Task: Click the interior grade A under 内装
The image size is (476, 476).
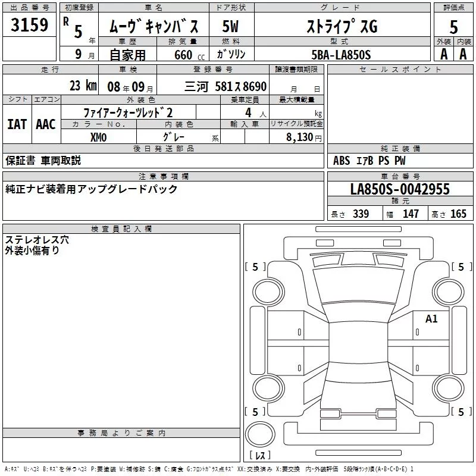Action: coord(463,54)
